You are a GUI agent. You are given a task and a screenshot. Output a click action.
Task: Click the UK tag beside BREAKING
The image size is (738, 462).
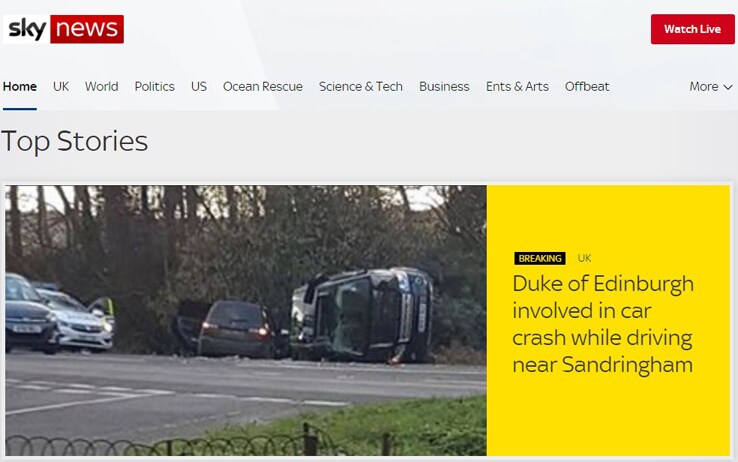point(585,258)
